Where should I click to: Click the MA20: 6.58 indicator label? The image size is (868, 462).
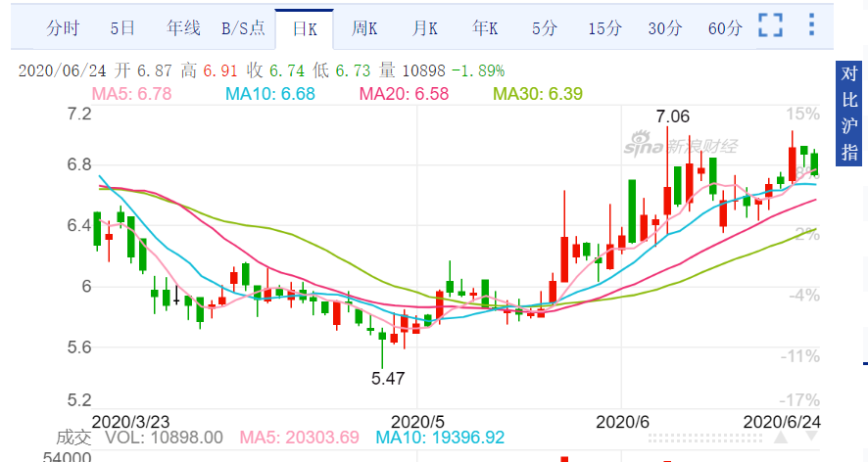[x=404, y=94]
